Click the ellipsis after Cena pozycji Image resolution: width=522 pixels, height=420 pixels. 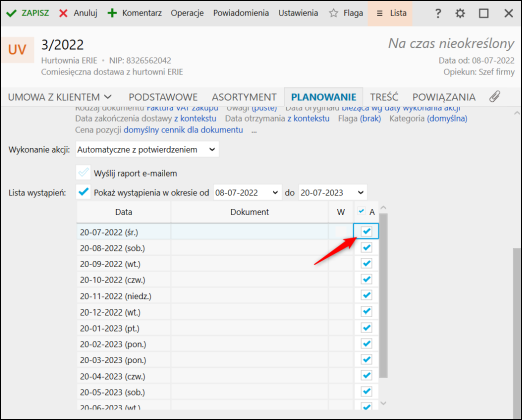(x=254, y=131)
